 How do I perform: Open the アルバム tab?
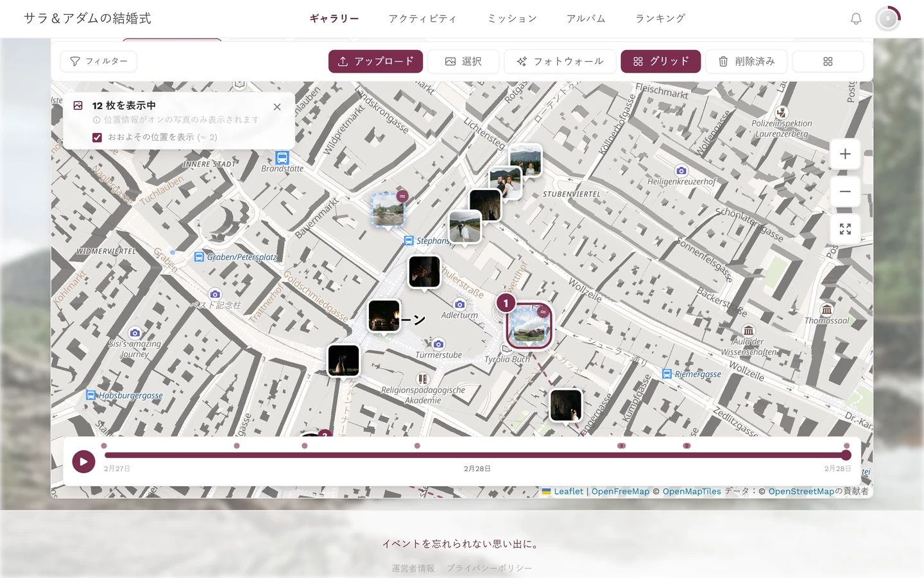click(586, 19)
